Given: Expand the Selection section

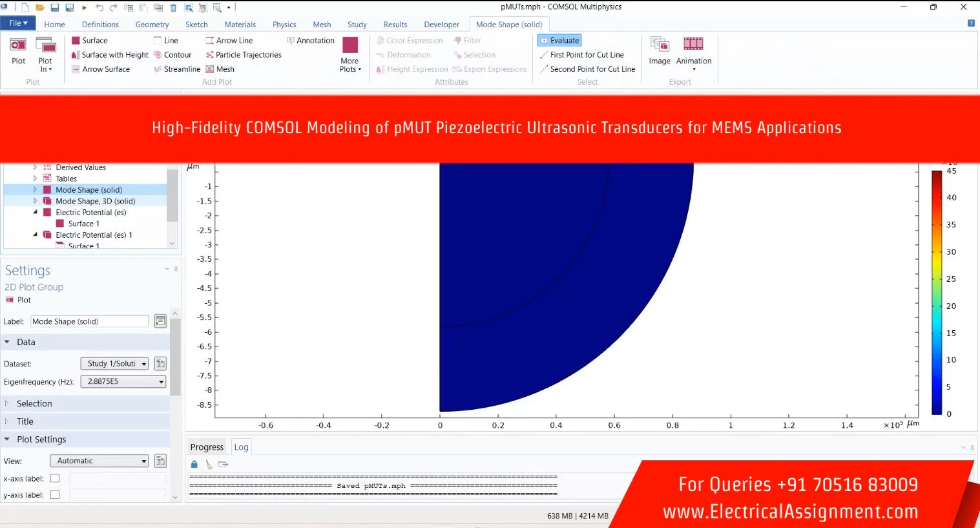Looking at the screenshot, I should (34, 403).
